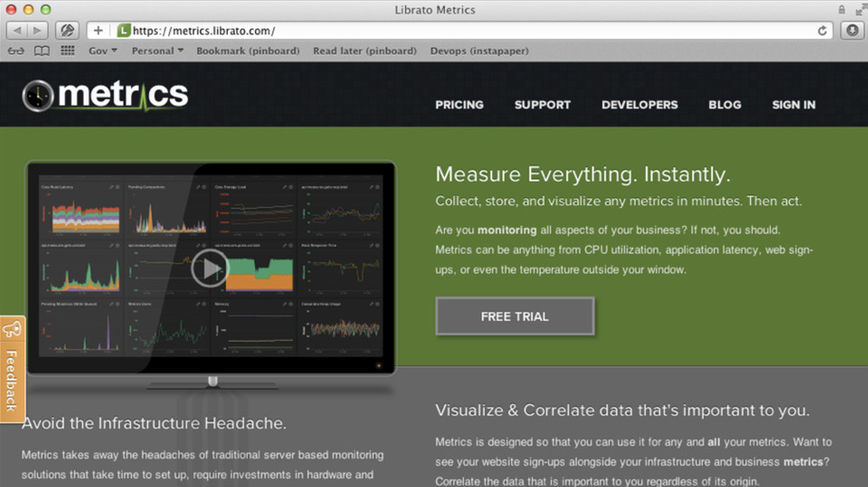Add page with the plus button

(98, 31)
